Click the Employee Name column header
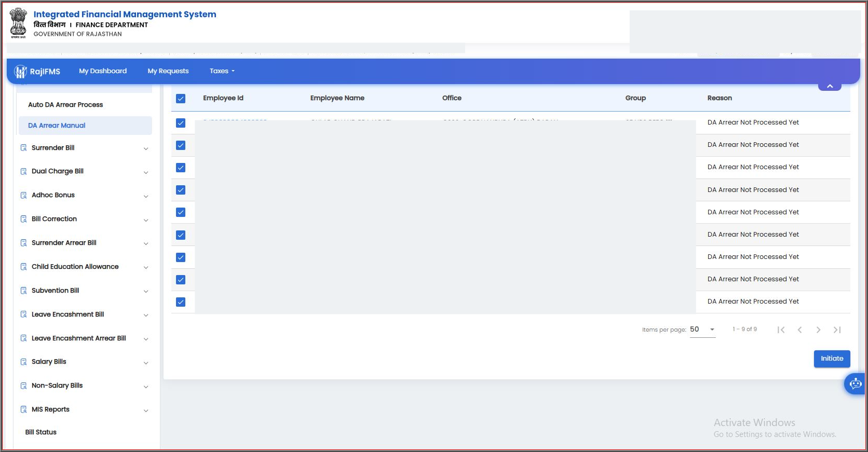The width and height of the screenshot is (868, 452). coord(337,98)
